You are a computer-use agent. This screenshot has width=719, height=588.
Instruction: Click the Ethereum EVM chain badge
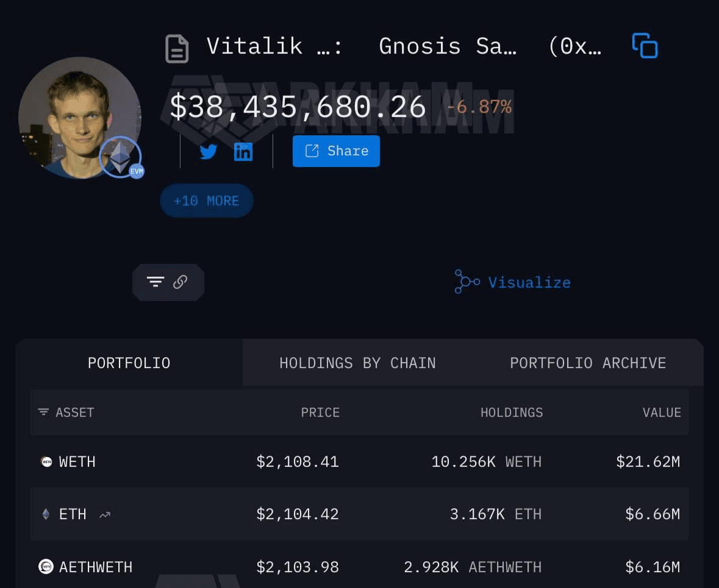pyautogui.click(x=121, y=158)
